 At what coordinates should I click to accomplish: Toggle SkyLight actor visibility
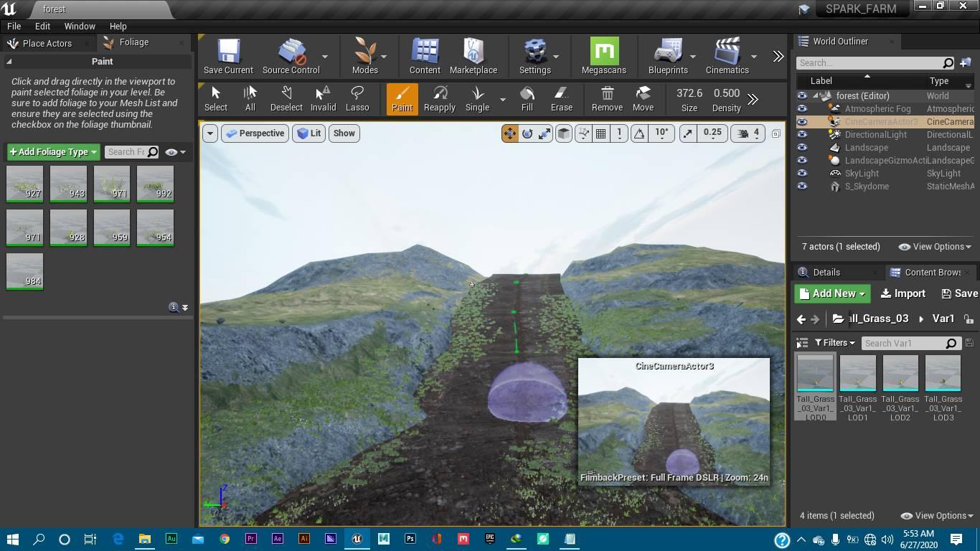[802, 173]
